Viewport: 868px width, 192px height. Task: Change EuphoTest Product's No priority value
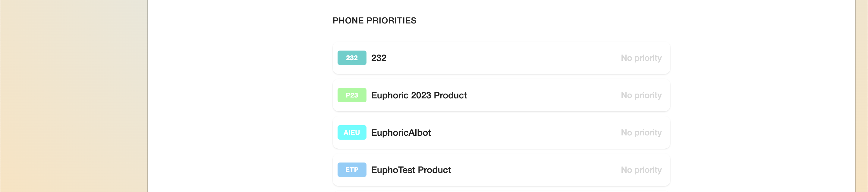(x=641, y=170)
